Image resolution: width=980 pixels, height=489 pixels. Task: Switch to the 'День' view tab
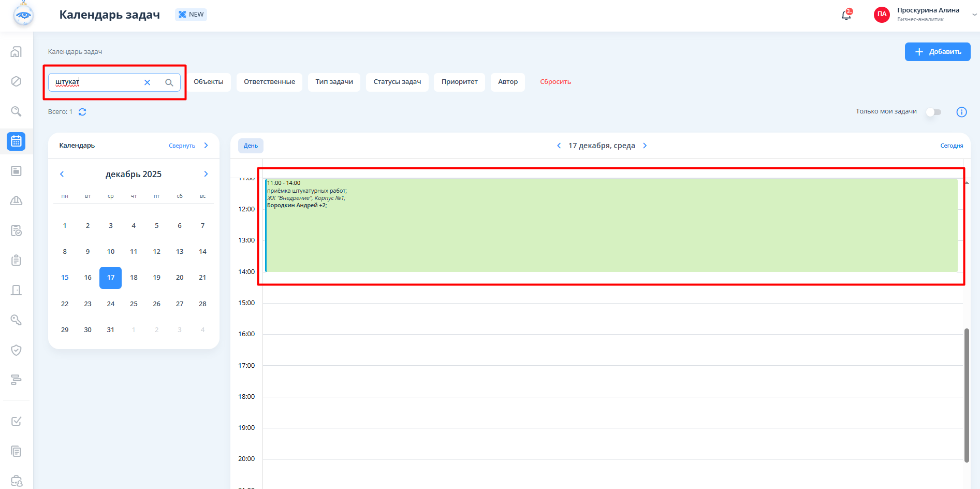click(251, 146)
